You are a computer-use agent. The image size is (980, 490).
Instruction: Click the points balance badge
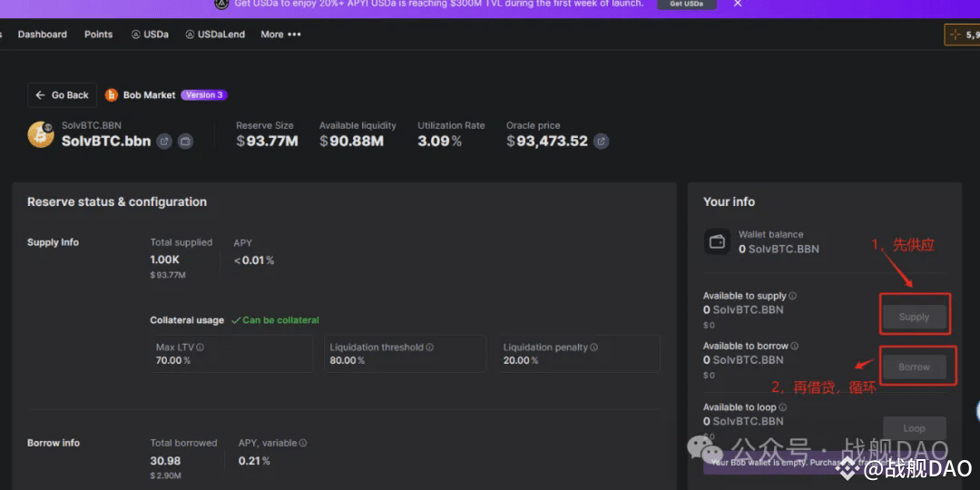tap(962, 35)
